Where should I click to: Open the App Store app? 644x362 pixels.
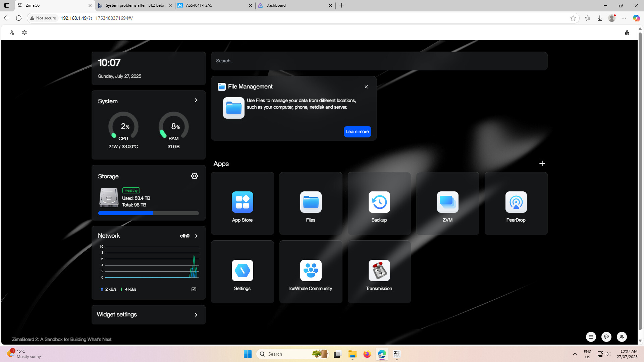point(242,203)
